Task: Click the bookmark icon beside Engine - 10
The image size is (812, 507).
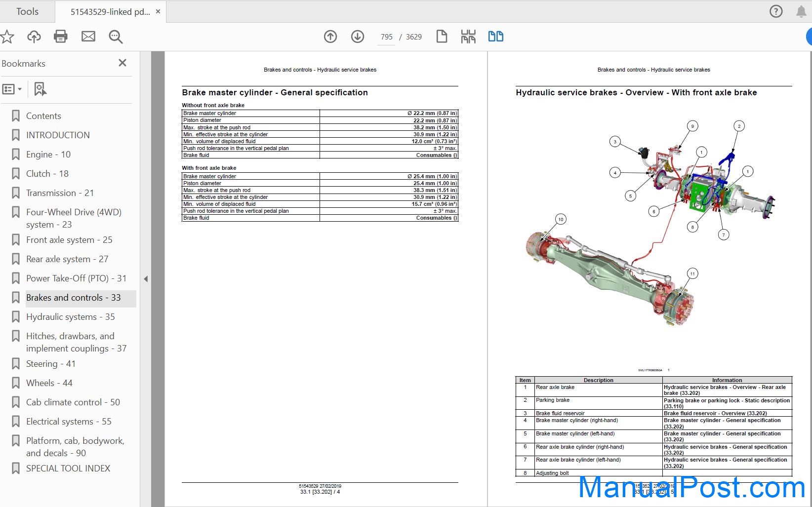Action: (x=16, y=155)
